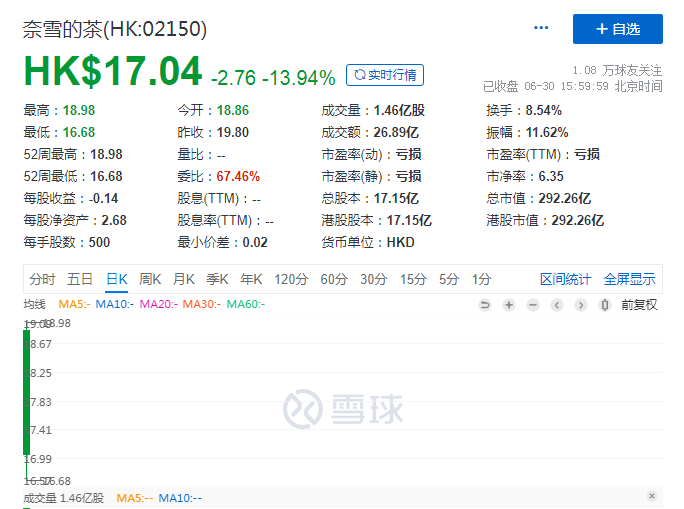
Task: Add stock via 自选 button
Action: tap(618, 29)
